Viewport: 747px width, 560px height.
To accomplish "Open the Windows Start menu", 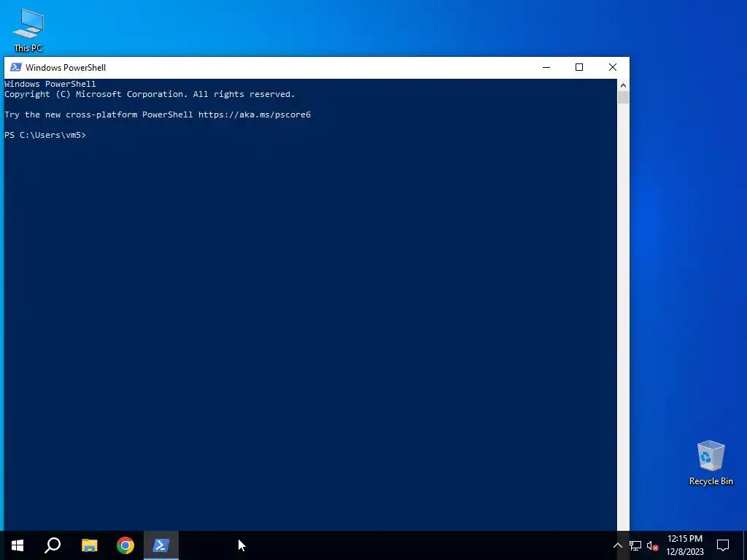I will pyautogui.click(x=18, y=545).
